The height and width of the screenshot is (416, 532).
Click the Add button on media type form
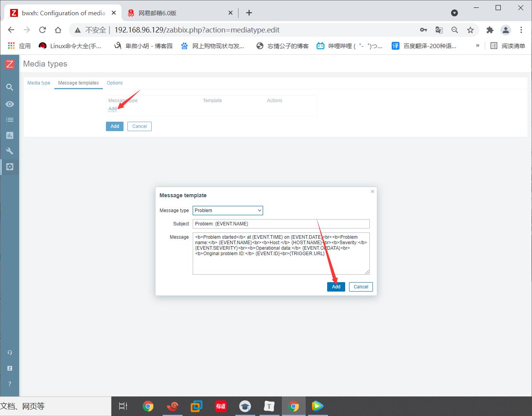[x=115, y=126]
